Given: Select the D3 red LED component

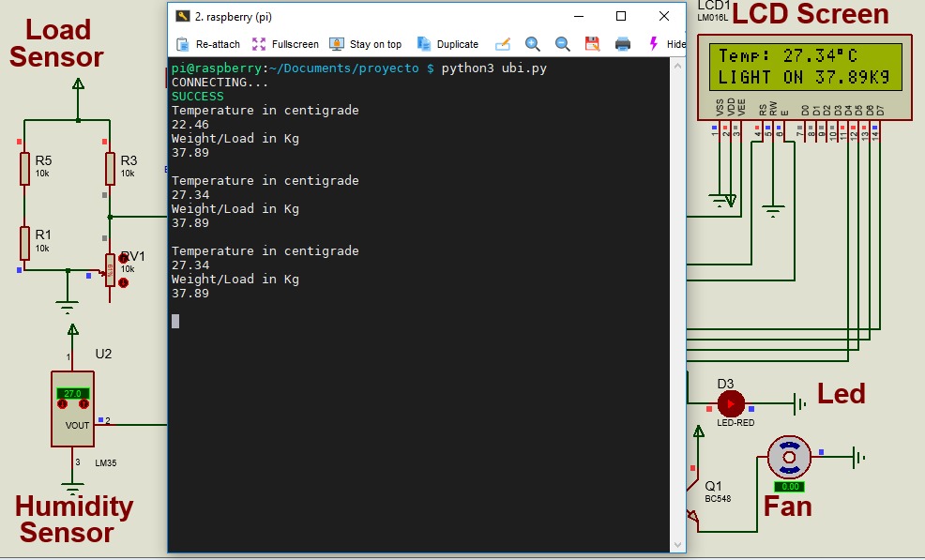Looking at the screenshot, I should coord(730,404).
